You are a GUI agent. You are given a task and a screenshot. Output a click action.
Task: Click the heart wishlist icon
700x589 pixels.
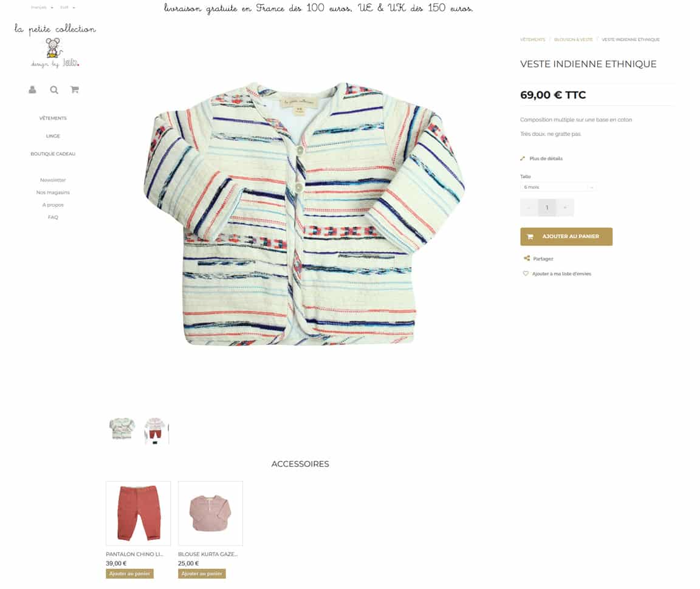pos(526,273)
